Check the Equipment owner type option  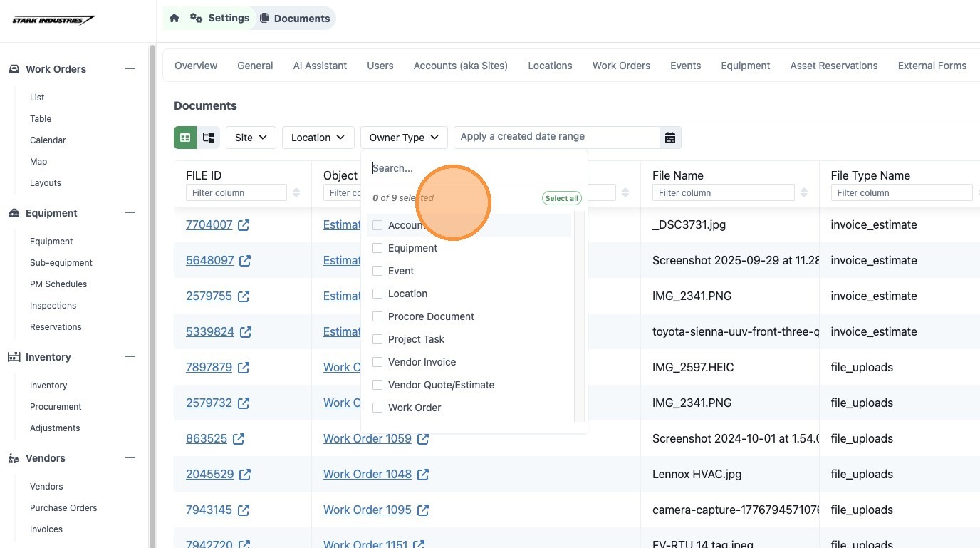click(377, 248)
